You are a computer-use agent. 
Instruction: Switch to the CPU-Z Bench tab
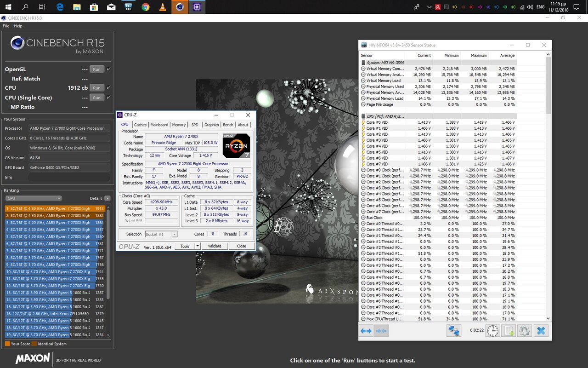[228, 125]
